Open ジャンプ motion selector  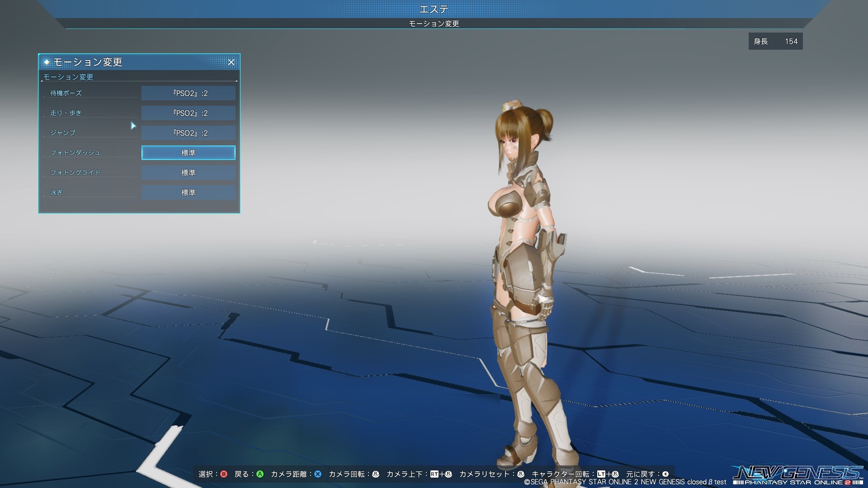[x=188, y=133]
